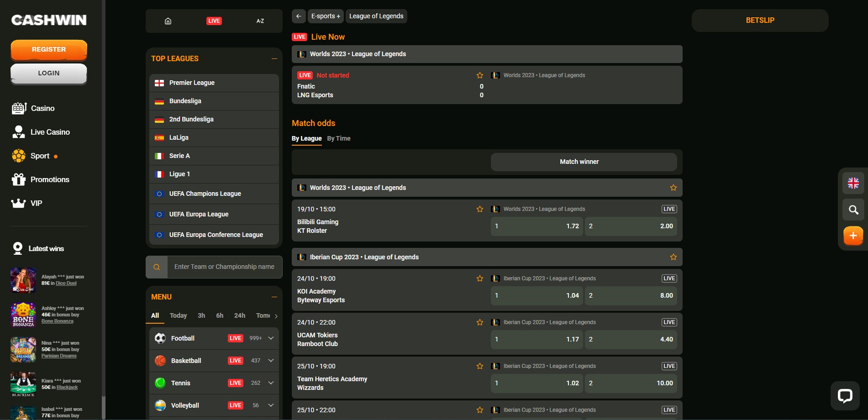Expand the Football sport row
This screenshot has height=420, width=868.
click(x=271, y=338)
